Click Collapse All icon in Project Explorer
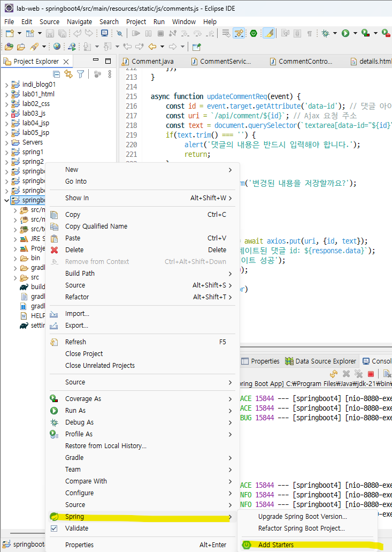 (56, 74)
